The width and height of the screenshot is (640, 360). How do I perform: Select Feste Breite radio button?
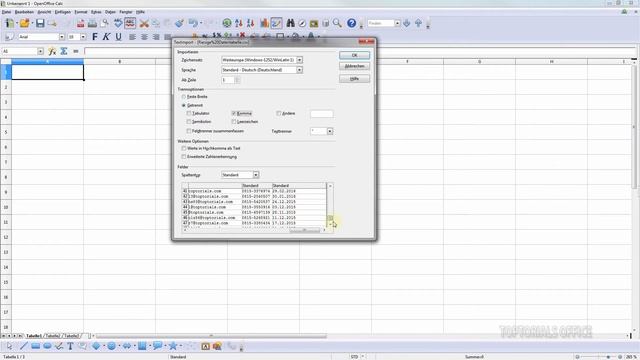point(184,97)
